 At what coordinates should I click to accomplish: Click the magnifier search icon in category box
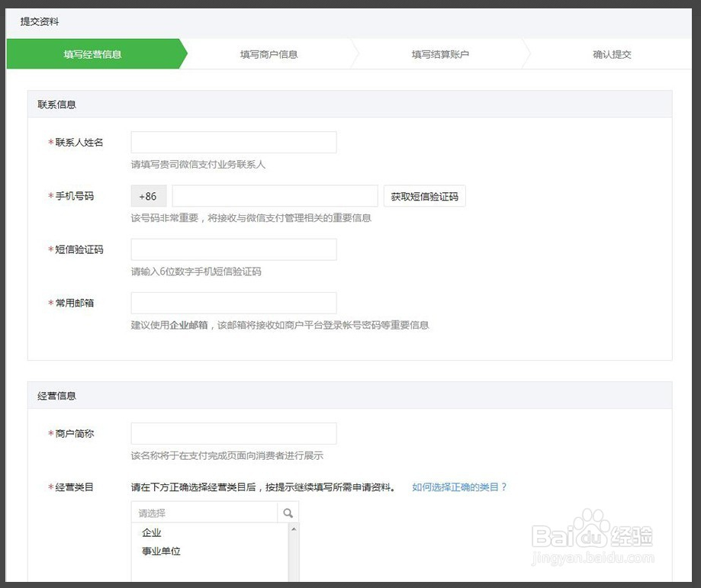[x=288, y=513]
